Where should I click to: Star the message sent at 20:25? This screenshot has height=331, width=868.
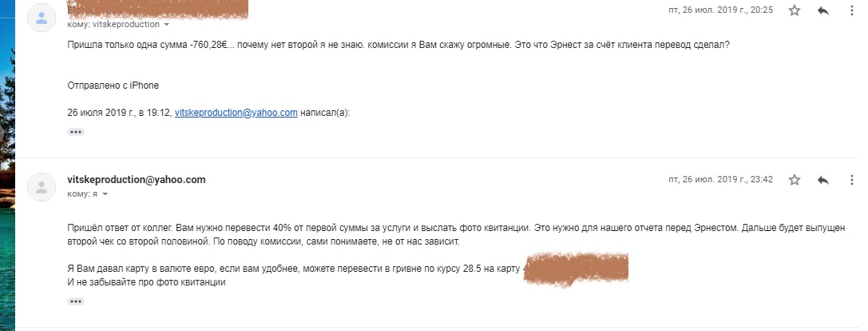tap(795, 10)
